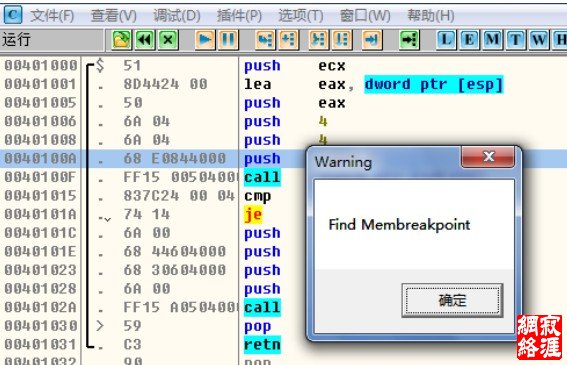
Task: Click the step over icon
Action: 289,39
